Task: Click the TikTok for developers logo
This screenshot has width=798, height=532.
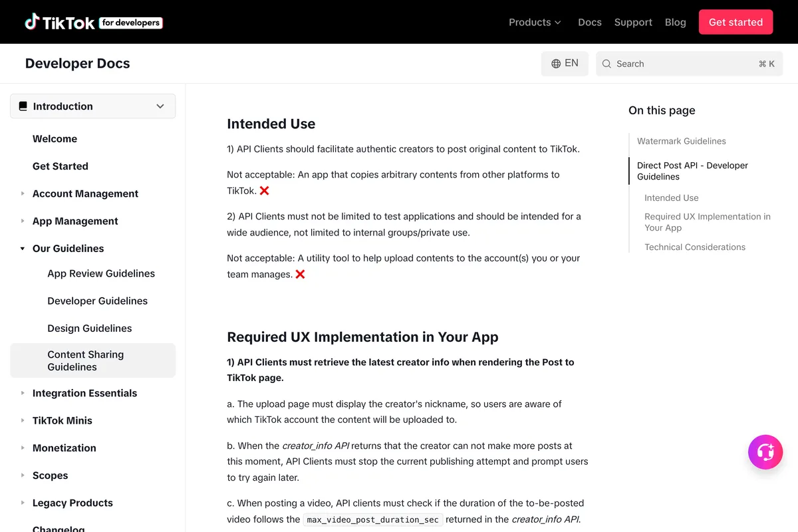Action: (x=94, y=22)
